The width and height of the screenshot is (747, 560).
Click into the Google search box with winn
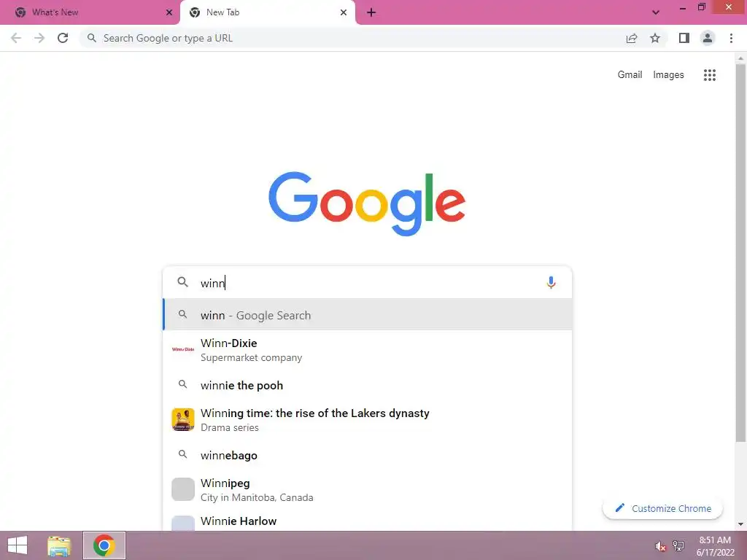(x=368, y=282)
